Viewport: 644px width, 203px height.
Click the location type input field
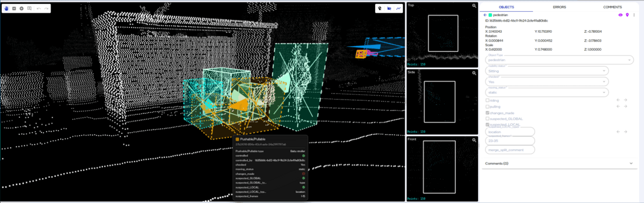[510, 132]
